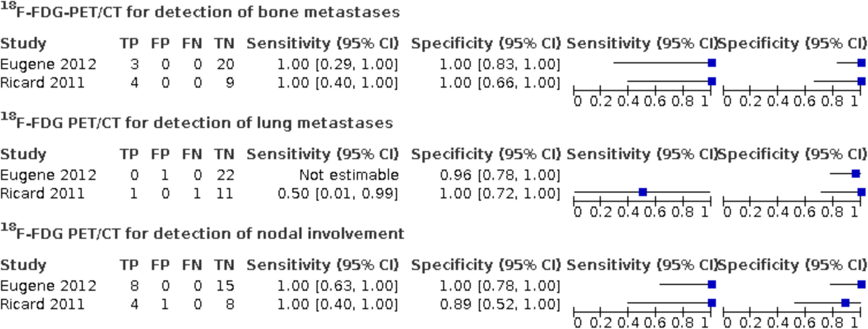
Task: Click TN column header in nodal table
Action: pos(224,265)
